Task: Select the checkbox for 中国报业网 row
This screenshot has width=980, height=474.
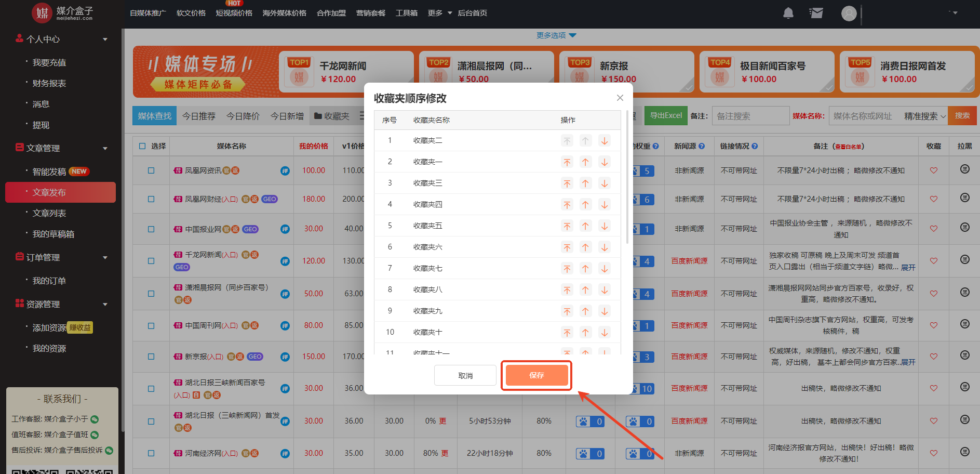Action: coord(151,229)
